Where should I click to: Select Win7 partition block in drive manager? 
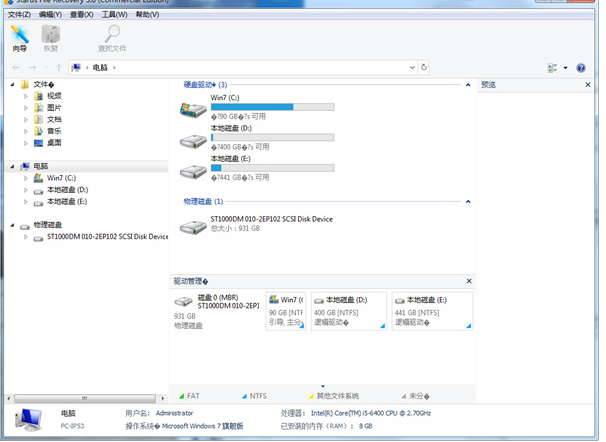click(286, 311)
